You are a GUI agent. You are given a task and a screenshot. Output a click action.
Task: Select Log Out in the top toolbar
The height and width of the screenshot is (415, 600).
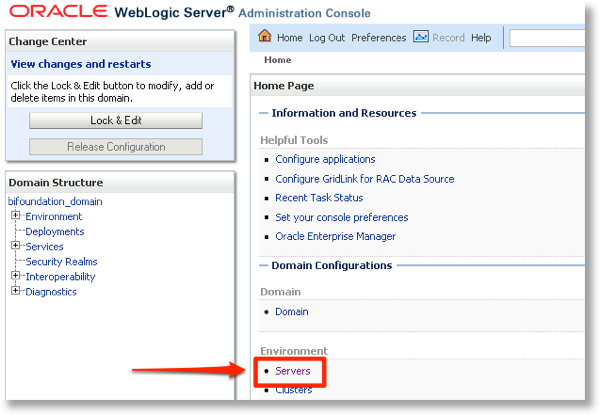[327, 38]
